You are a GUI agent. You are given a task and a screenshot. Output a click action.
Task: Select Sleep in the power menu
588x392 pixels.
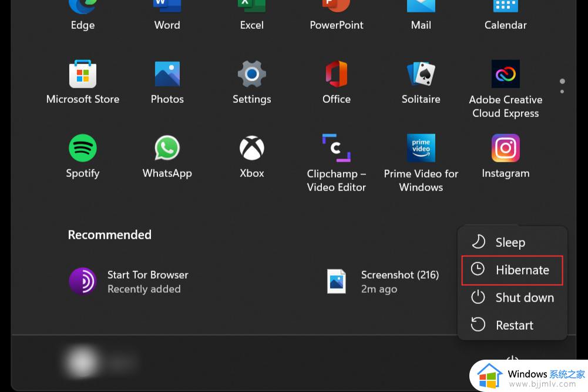512,242
